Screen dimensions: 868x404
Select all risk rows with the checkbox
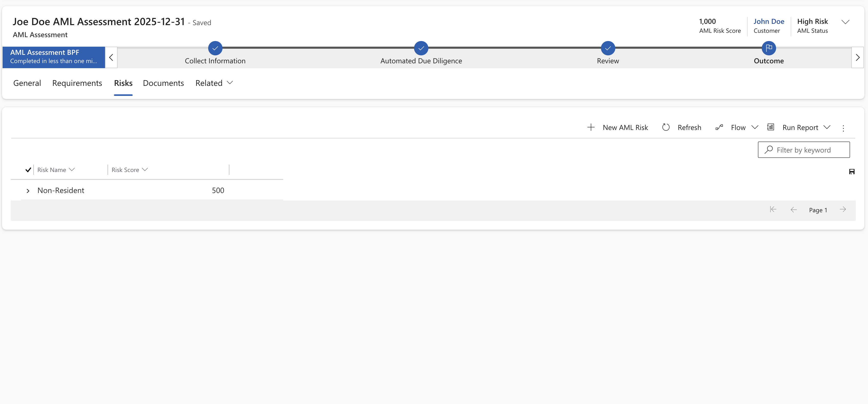click(28, 170)
